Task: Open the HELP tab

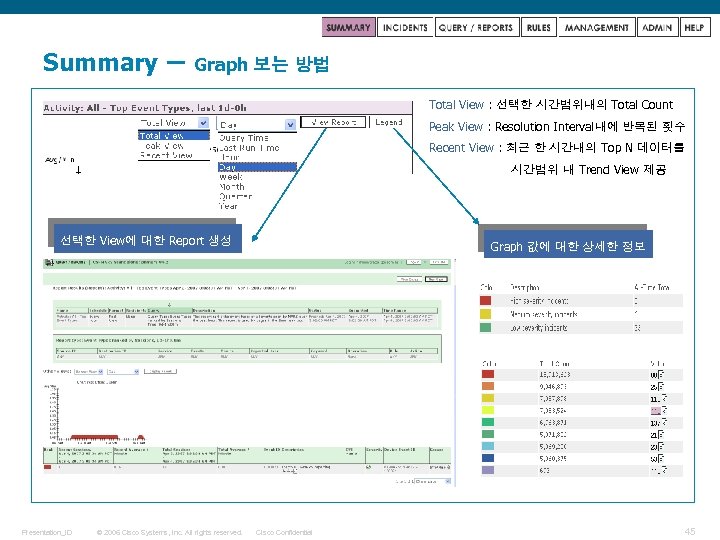Action: click(x=694, y=28)
